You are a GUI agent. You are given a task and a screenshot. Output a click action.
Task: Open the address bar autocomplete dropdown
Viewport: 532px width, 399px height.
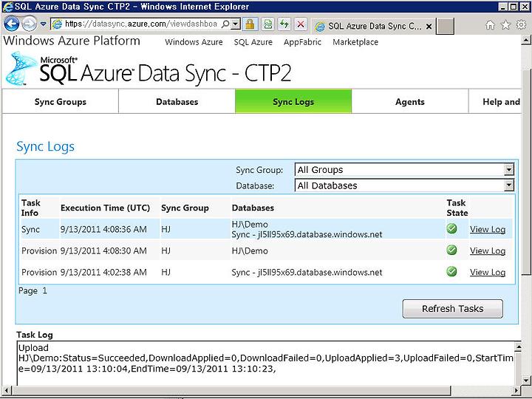(x=236, y=24)
